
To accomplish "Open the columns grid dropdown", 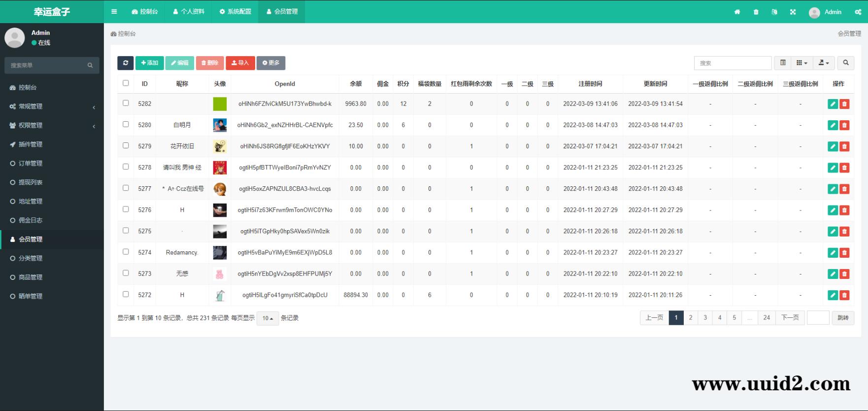I will [x=802, y=63].
